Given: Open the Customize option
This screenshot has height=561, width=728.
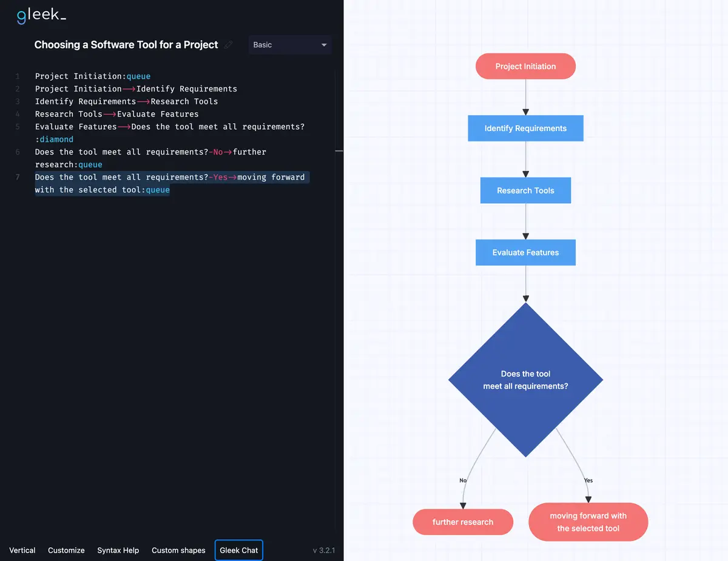Looking at the screenshot, I should pos(66,550).
